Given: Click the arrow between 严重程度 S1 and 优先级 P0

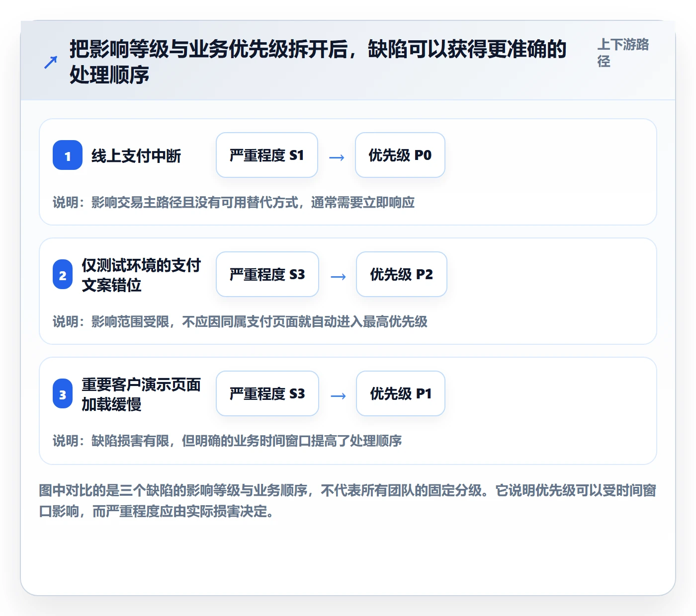Looking at the screenshot, I should [x=337, y=157].
